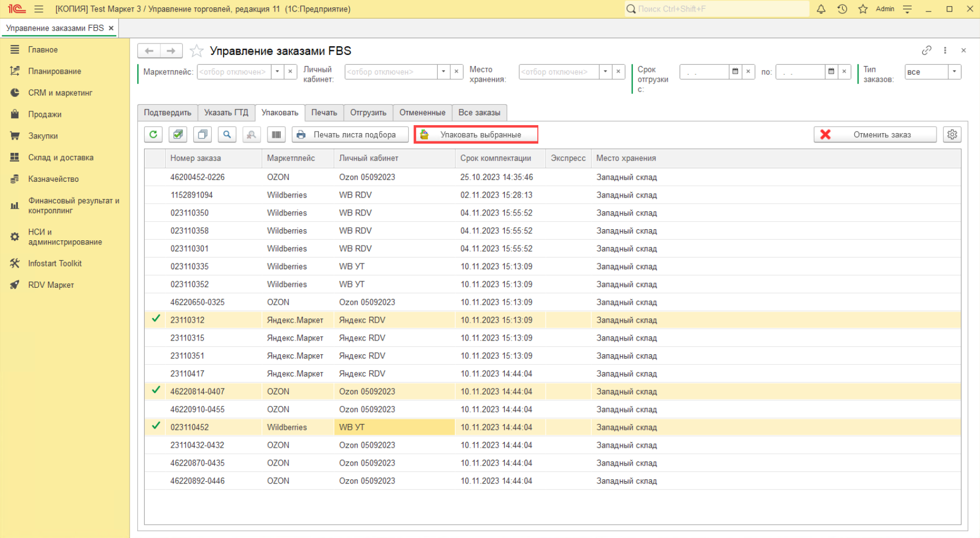Cancel search with the crossed magnifier icon

[x=251, y=134]
